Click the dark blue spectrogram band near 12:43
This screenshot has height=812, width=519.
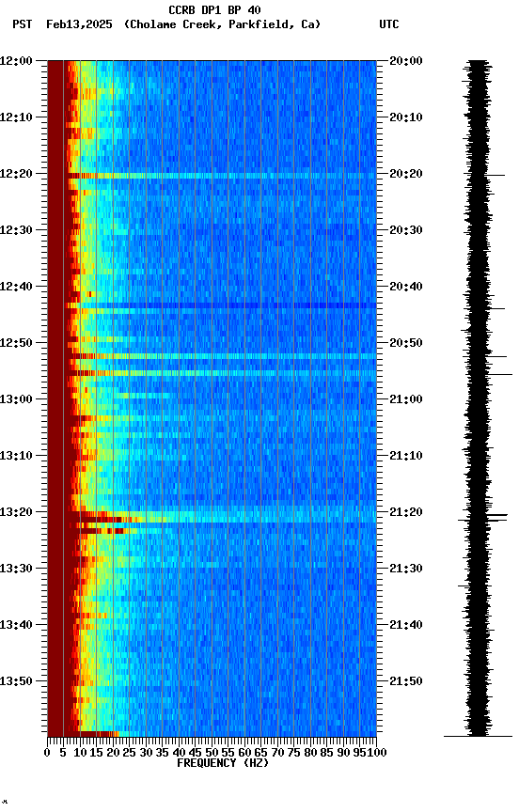click(x=221, y=305)
